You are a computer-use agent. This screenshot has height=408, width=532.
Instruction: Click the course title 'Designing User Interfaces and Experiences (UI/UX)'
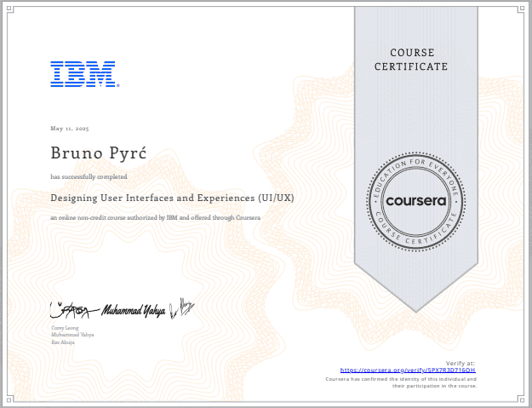point(172,198)
